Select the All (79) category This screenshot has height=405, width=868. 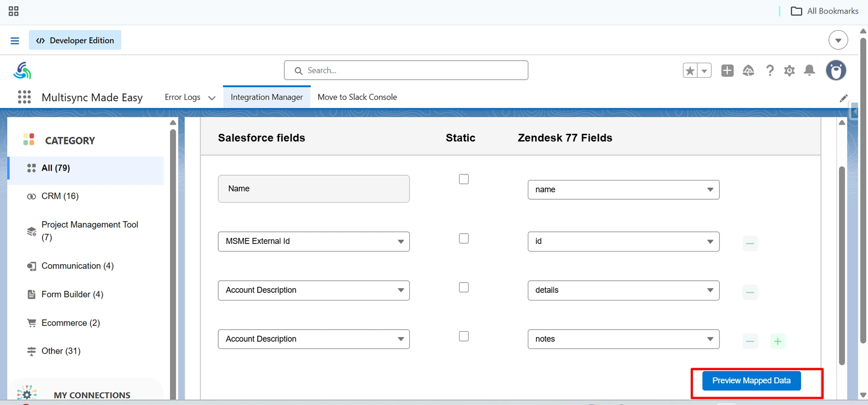coord(86,168)
